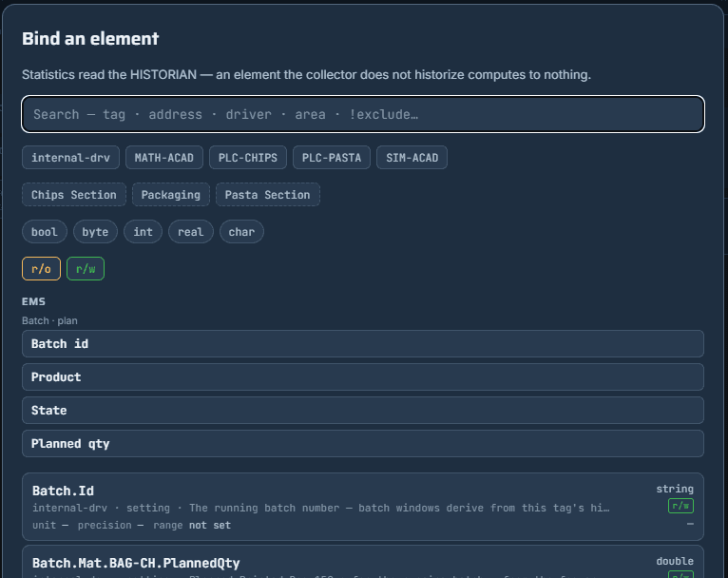The width and height of the screenshot is (728, 578).
Task: Filter by PLC-CHIPS driver chip
Action: 248,158
